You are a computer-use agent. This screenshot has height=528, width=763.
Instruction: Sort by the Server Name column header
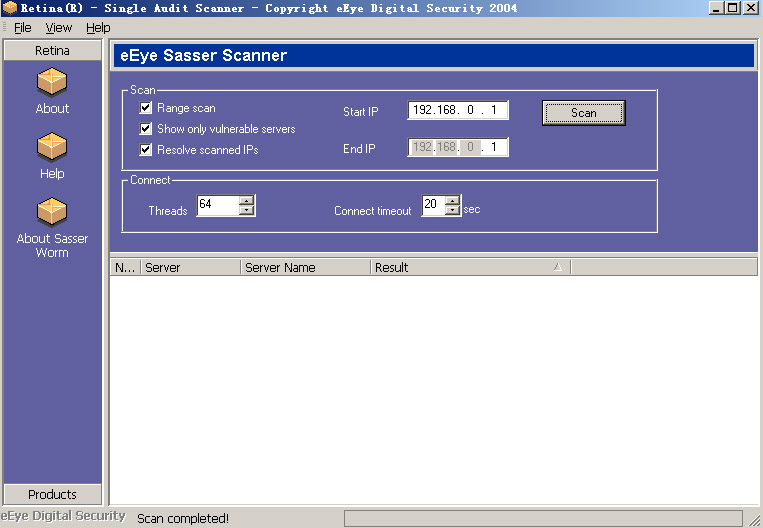(306, 267)
